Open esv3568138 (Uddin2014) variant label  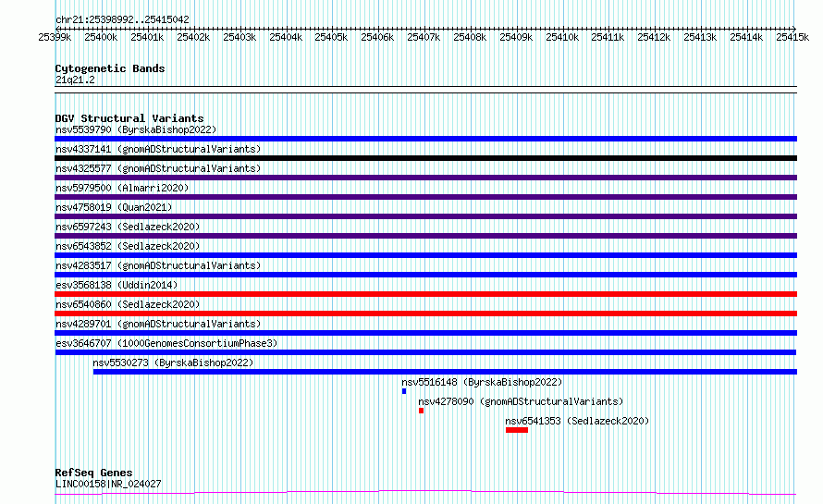click(117, 285)
